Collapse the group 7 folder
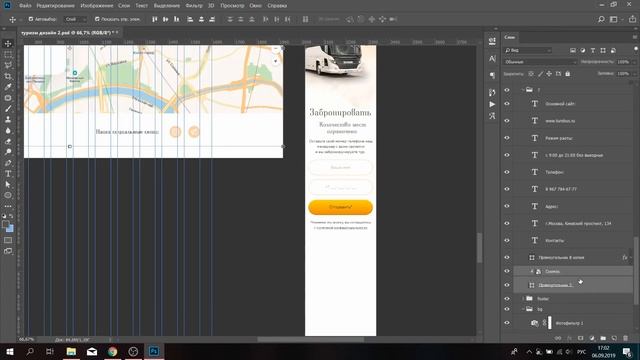The height and width of the screenshot is (360, 640). [x=523, y=90]
